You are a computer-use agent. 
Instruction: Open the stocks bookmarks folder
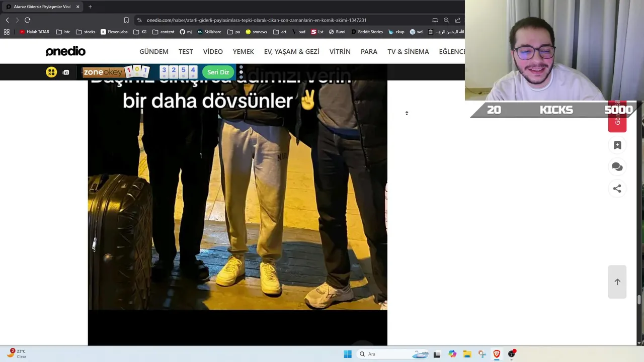(86, 32)
